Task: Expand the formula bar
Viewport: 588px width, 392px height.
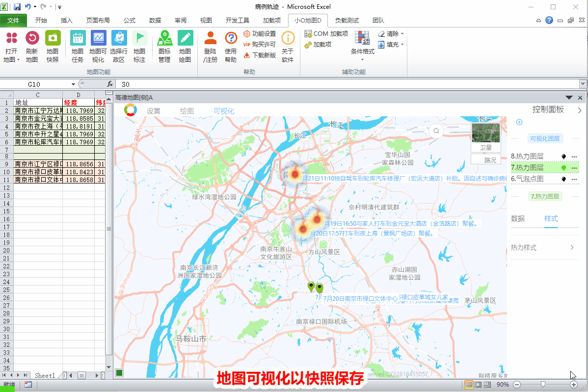Action: coord(583,84)
